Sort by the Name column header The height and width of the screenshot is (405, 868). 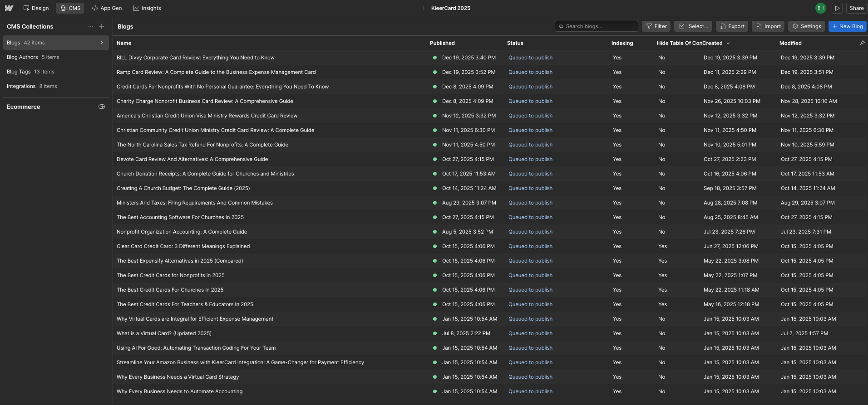[124, 43]
